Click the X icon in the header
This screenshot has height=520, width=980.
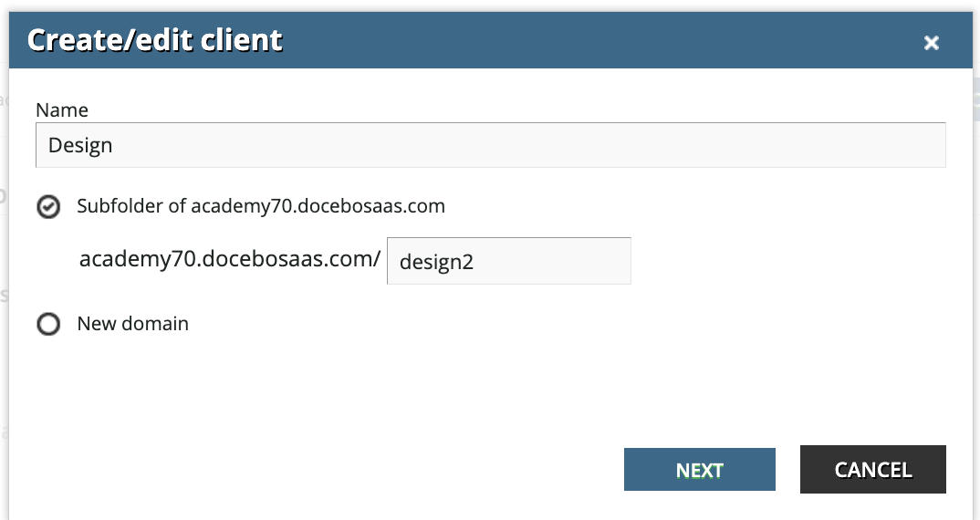point(931,43)
